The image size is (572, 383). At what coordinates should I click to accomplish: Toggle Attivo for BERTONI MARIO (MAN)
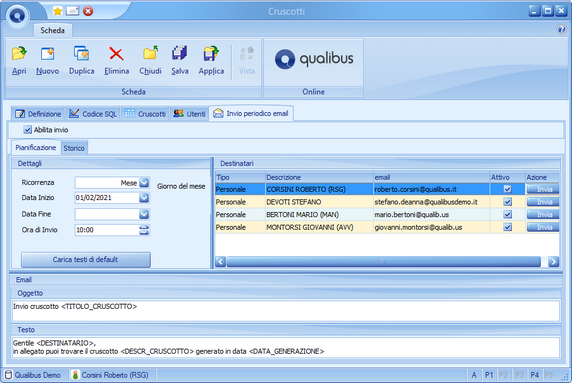[507, 214]
